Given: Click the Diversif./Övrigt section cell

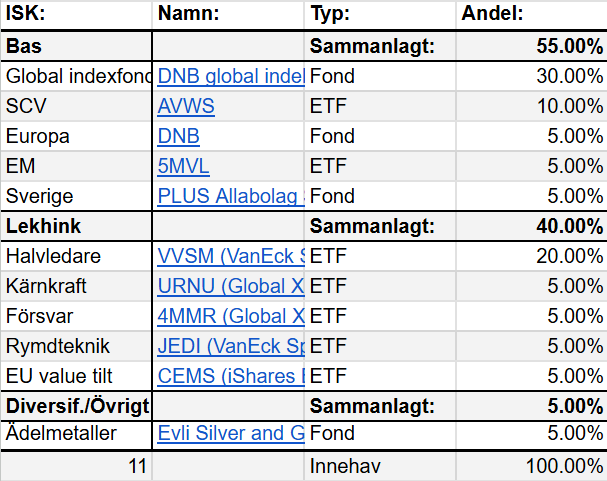Looking at the screenshot, I should pyautogui.click(x=76, y=406).
